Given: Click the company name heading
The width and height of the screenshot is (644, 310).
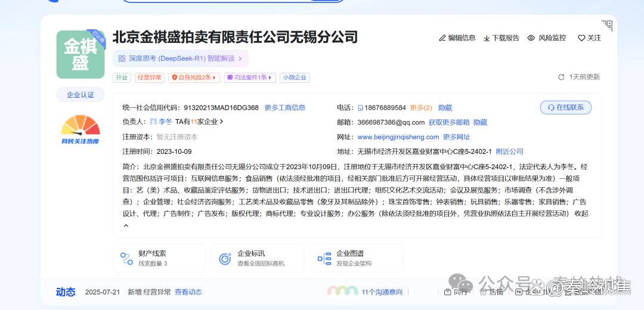Looking at the screenshot, I should coord(236,37).
